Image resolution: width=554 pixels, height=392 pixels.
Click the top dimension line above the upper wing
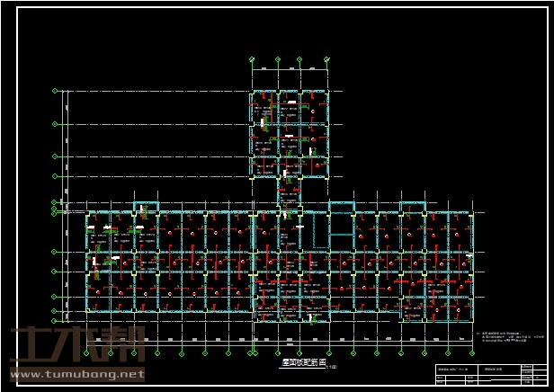pyautogui.click(x=289, y=69)
